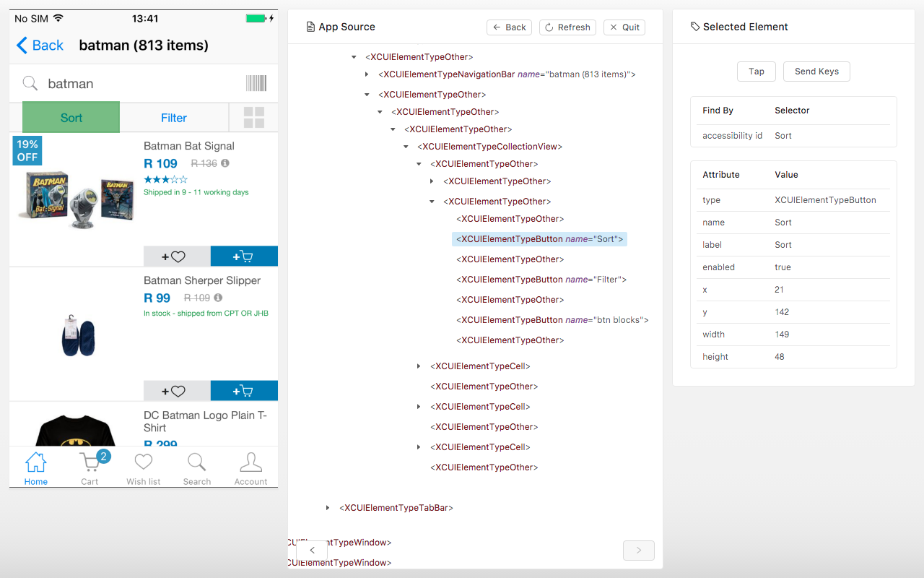This screenshot has width=924, height=578.
Task: Select XCUIElementTypeTabBar tree node
Action: coord(396,508)
